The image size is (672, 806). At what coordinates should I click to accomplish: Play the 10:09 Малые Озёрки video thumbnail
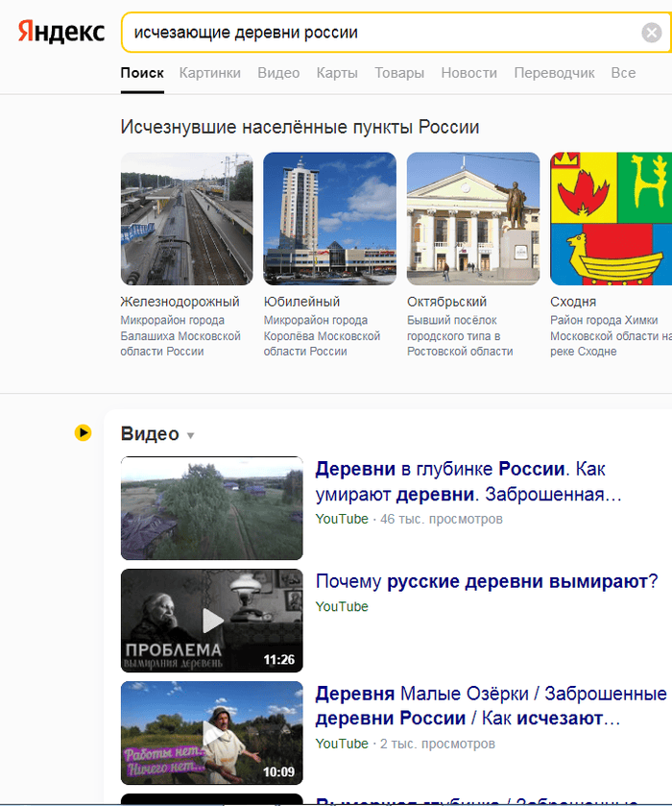coord(211,733)
